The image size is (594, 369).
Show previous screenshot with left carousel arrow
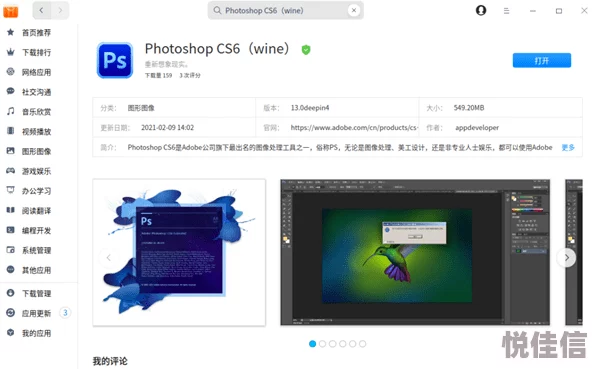click(x=109, y=258)
